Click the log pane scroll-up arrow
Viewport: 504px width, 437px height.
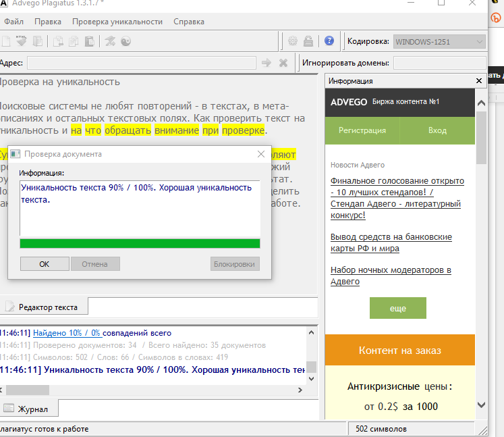311,333
